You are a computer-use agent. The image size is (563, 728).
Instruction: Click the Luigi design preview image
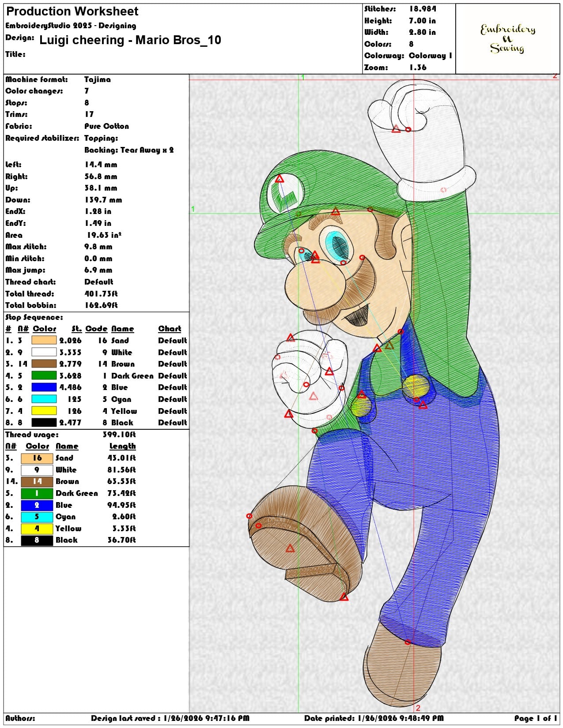click(x=374, y=393)
